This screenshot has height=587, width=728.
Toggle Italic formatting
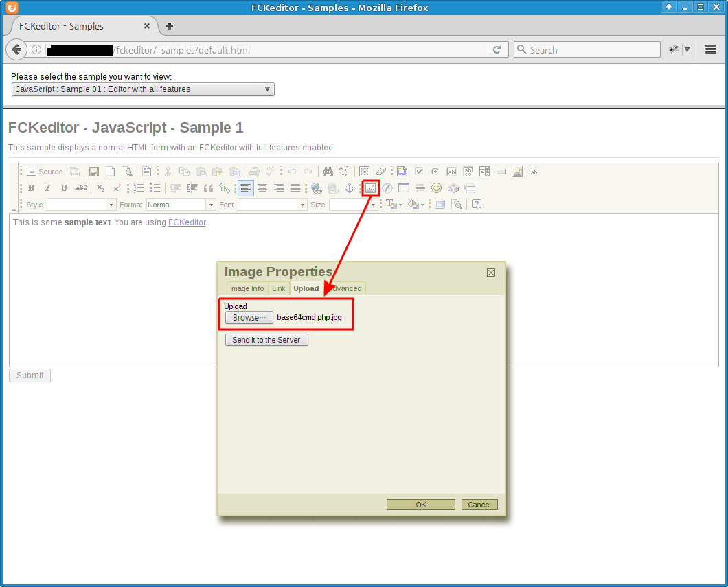pyautogui.click(x=47, y=188)
